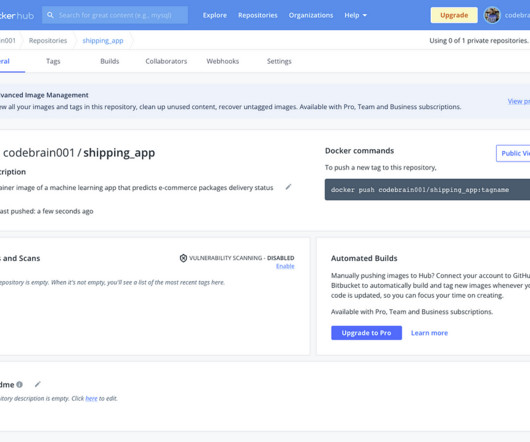The height and width of the screenshot is (442, 530).
Task: Edit the repository description pencil icon
Action: tap(288, 187)
